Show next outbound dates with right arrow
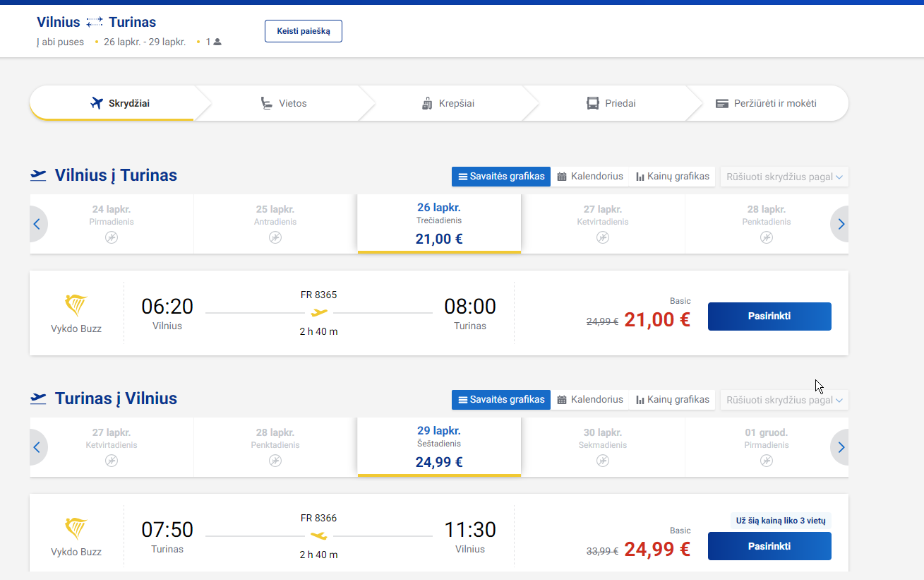The width and height of the screenshot is (924, 580). point(840,225)
